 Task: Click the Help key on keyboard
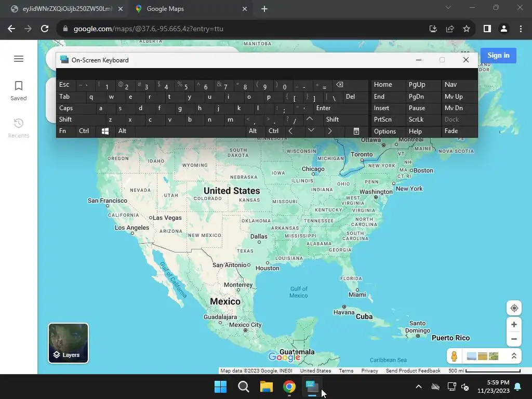(423, 131)
